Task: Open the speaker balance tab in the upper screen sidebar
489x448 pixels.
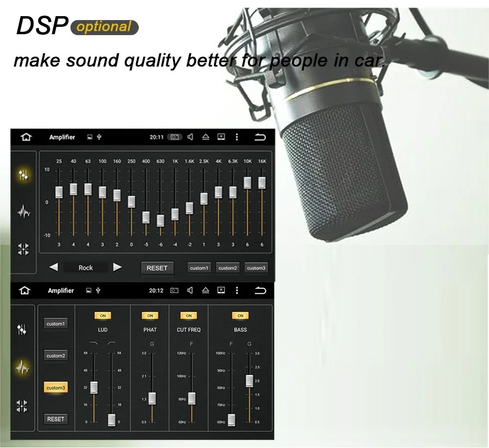Action: pos(23,249)
